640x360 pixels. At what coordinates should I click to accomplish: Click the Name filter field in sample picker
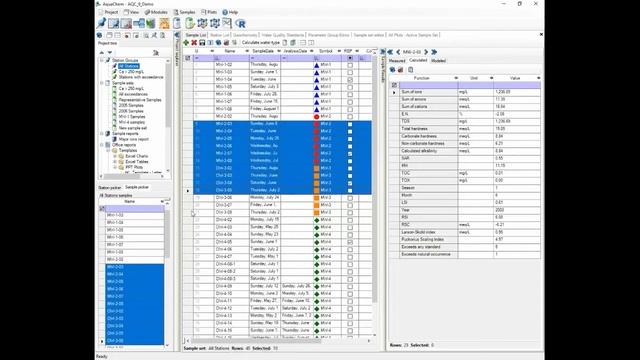click(x=135, y=209)
